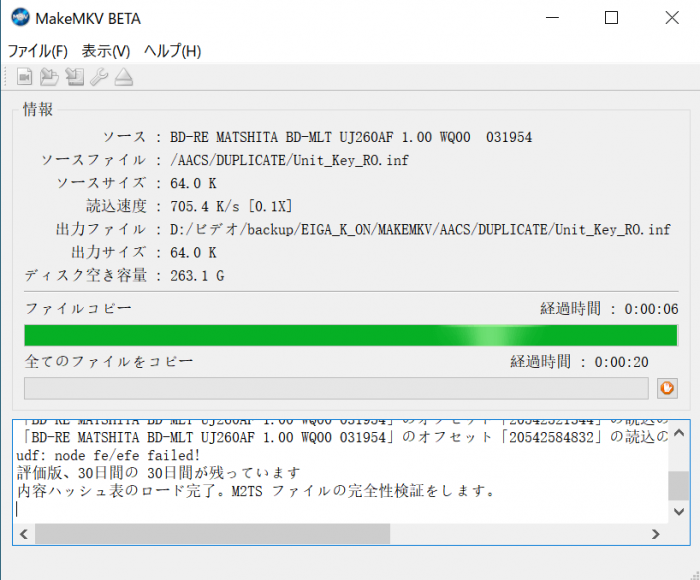Click the log horizontal scroll left arrow

(x=24, y=534)
